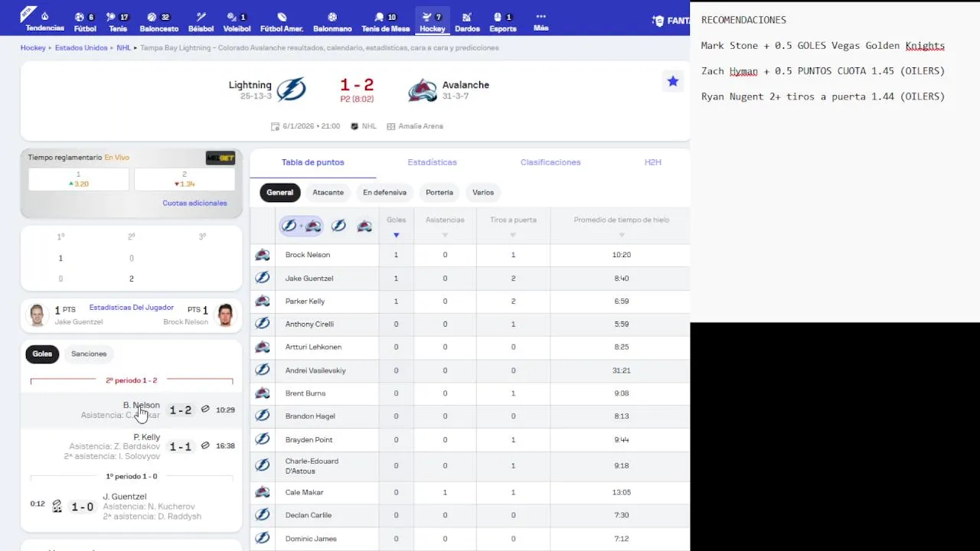Switch to Tabla de puntos tab
Screen dimensions: 980x551
(x=312, y=162)
